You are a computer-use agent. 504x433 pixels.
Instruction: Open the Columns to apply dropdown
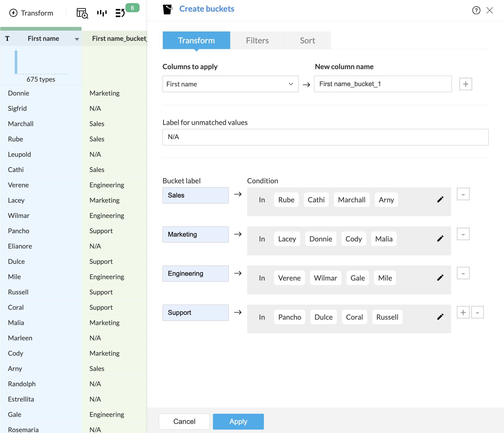click(x=230, y=84)
